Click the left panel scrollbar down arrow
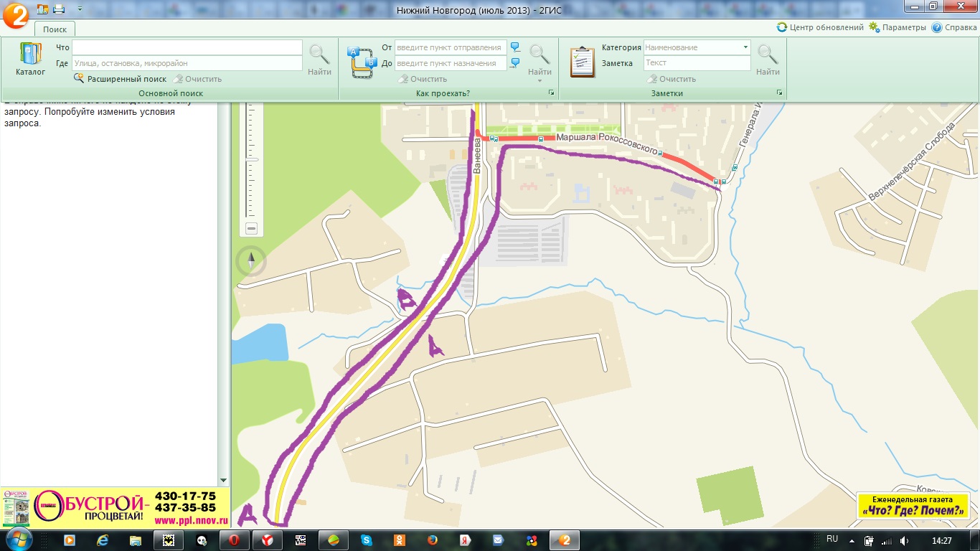 (x=223, y=480)
